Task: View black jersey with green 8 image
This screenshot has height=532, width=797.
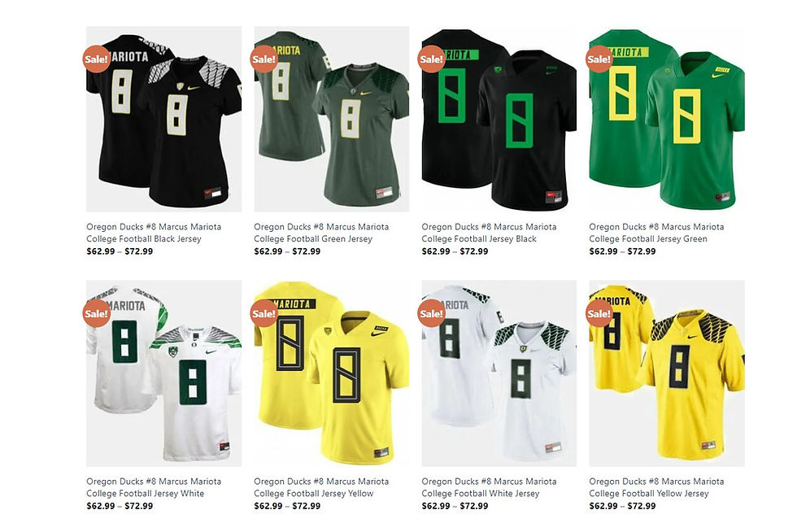Action: coord(499,119)
